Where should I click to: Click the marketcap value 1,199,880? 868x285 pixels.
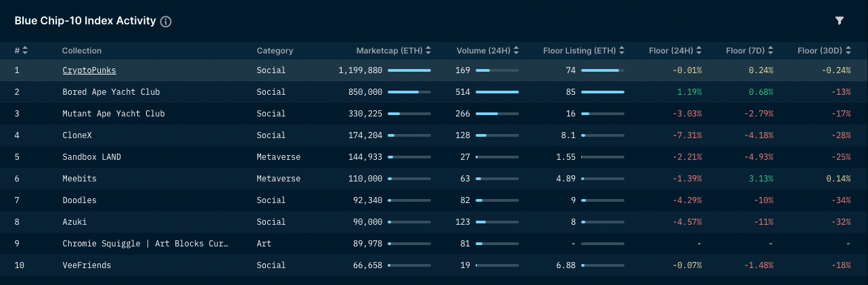point(361,70)
